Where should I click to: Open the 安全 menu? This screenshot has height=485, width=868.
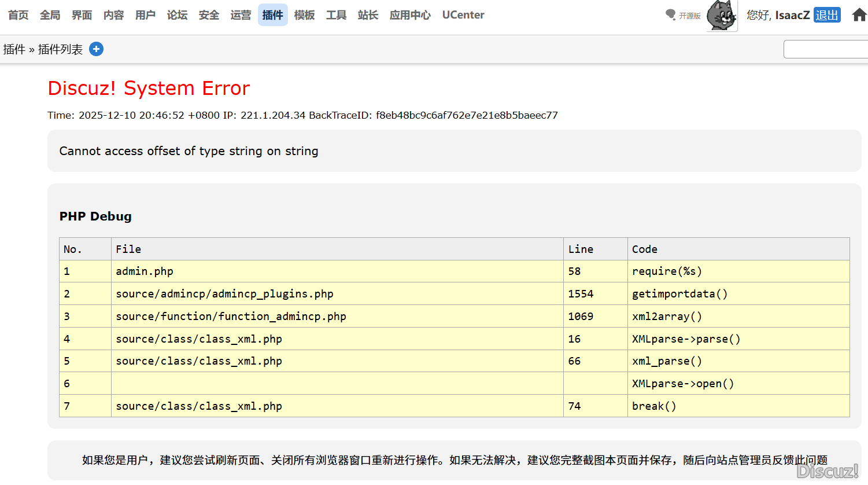pyautogui.click(x=209, y=15)
